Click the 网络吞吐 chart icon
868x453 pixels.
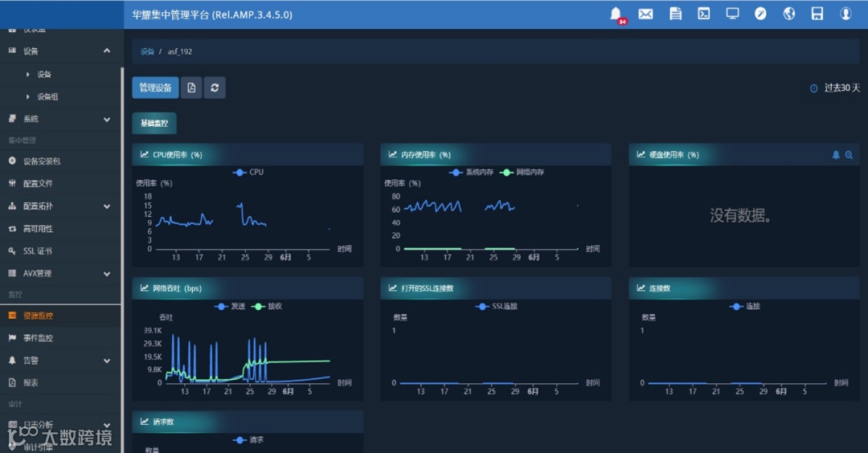tap(145, 288)
